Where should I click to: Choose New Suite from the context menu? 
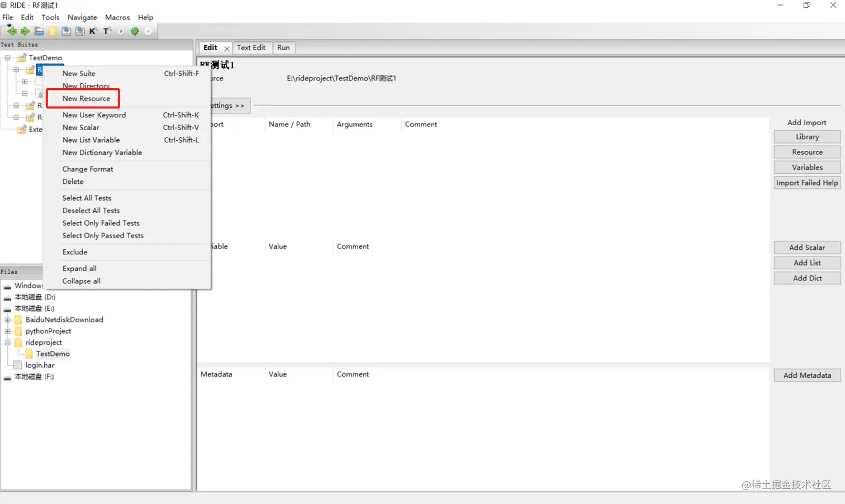pyautogui.click(x=127, y=74)
